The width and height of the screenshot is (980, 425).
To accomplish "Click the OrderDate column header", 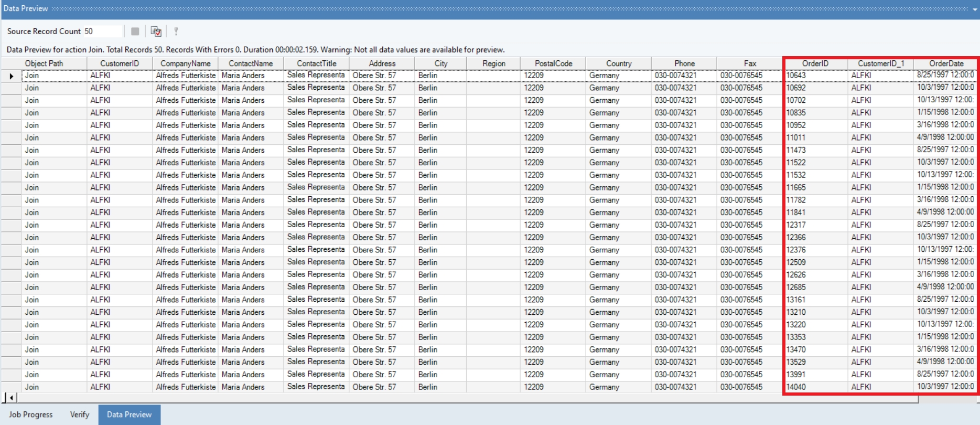I will pyautogui.click(x=946, y=63).
